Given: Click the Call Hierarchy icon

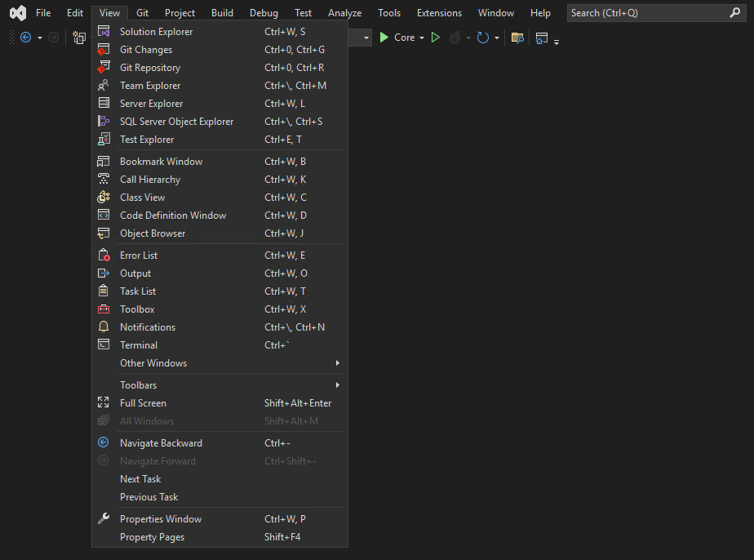Looking at the screenshot, I should [x=104, y=179].
